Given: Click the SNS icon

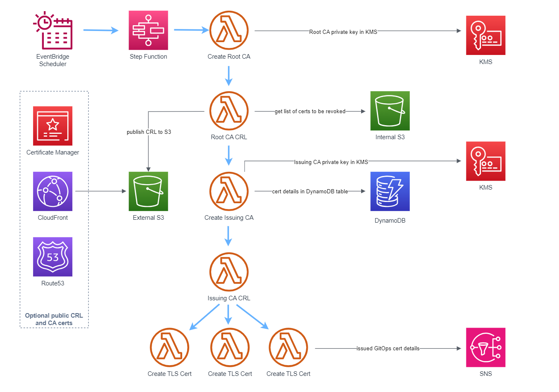Looking at the screenshot, I should point(485,347).
